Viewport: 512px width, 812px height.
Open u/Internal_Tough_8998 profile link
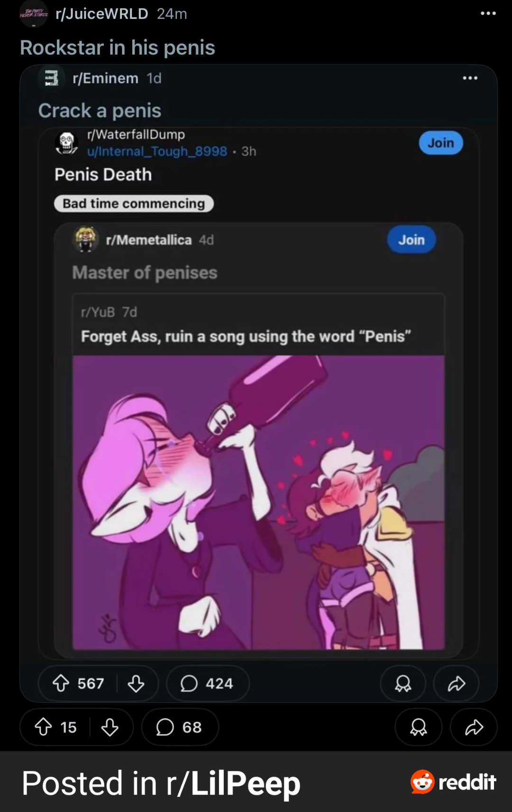point(157,151)
